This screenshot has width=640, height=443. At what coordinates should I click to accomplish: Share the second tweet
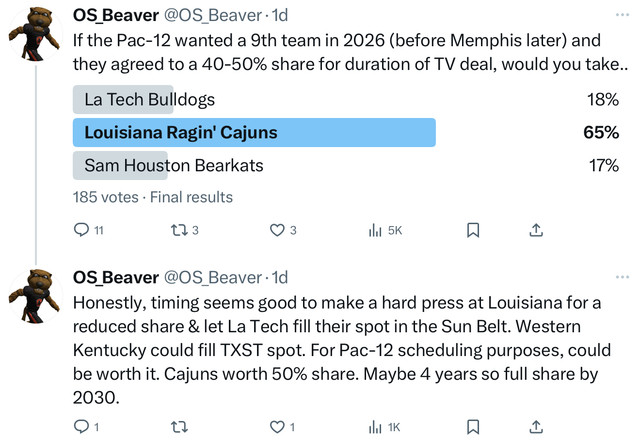536,427
